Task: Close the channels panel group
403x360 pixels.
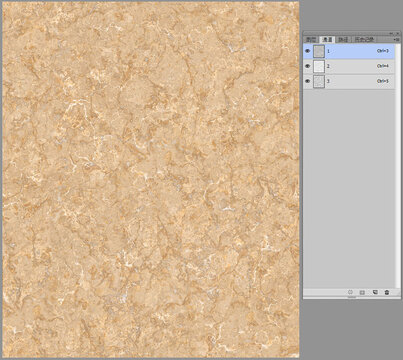Action: tap(398, 33)
